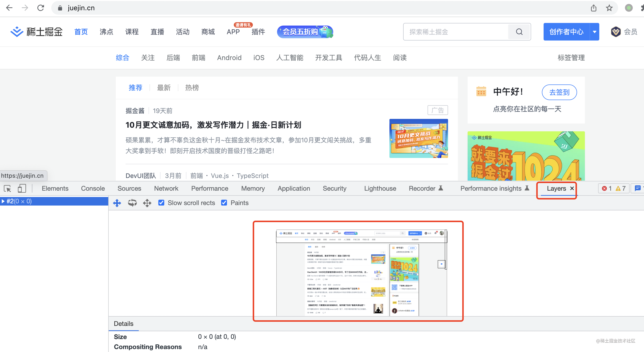Switch to the Lighthouse tab
This screenshot has height=352, width=644.
pyautogui.click(x=380, y=188)
